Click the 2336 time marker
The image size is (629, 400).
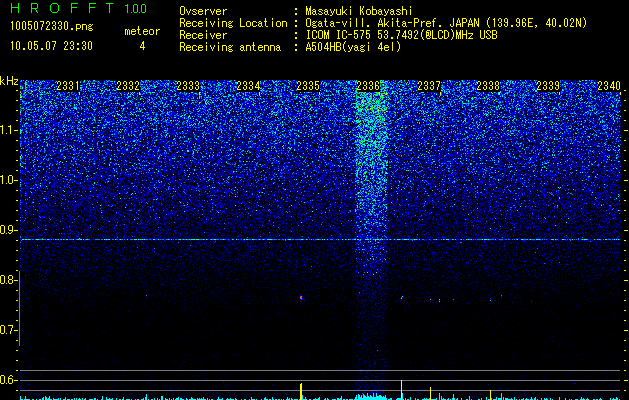[368, 86]
